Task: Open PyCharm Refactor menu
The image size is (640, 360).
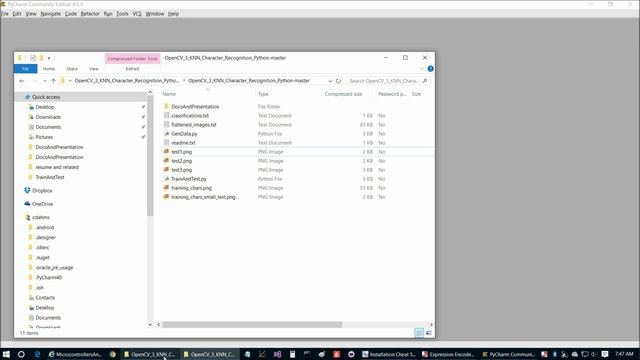Action: click(90, 14)
